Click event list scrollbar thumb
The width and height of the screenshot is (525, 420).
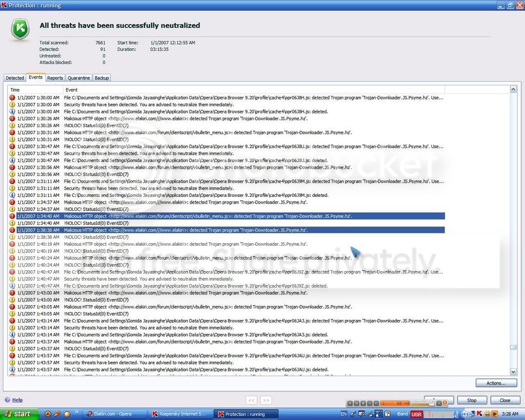click(x=513, y=347)
